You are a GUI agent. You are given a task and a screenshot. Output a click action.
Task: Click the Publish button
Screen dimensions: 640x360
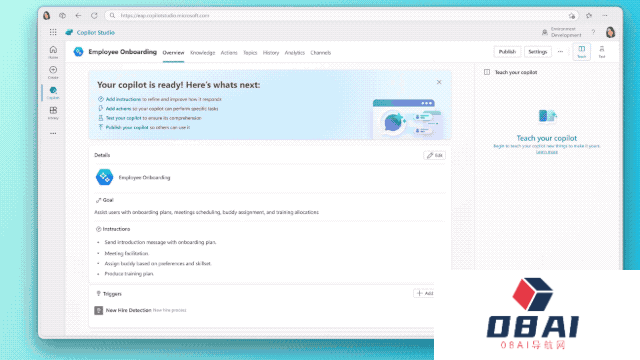[x=507, y=52]
